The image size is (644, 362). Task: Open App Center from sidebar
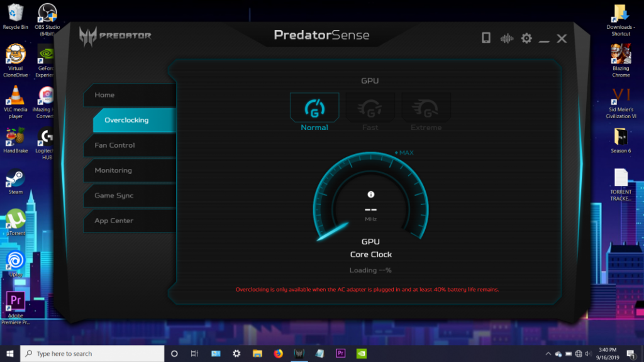[129, 221]
